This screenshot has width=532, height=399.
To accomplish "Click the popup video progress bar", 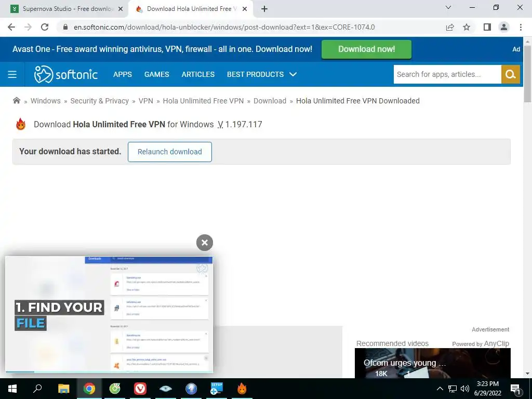I will (x=109, y=372).
